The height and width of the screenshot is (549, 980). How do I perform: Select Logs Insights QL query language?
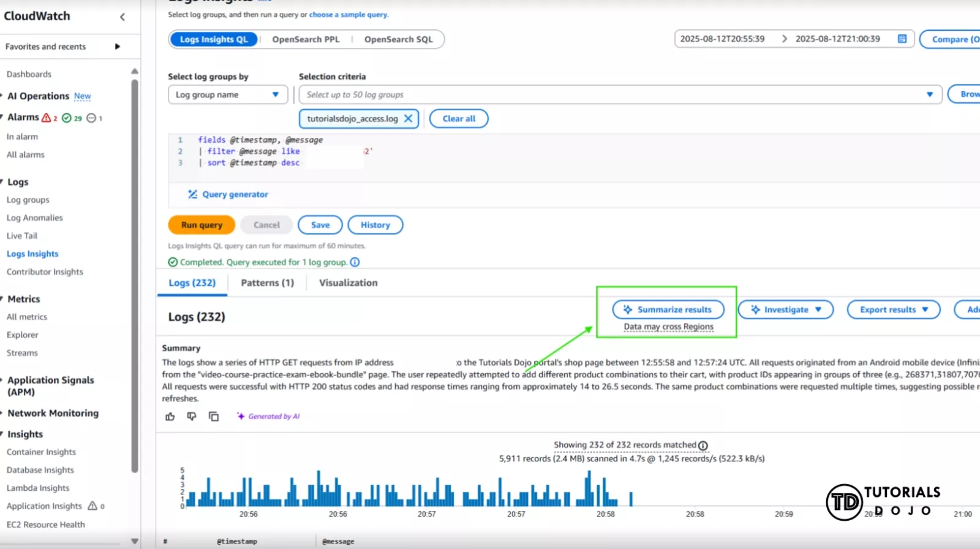pyautogui.click(x=214, y=39)
